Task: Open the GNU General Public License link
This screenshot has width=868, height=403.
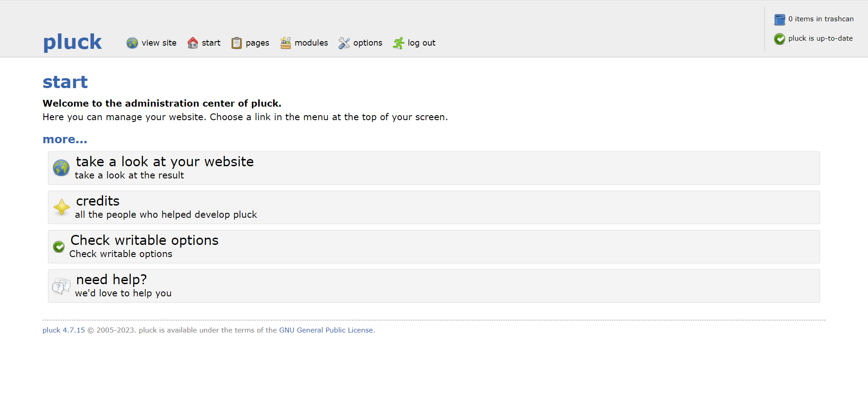Action: point(326,330)
